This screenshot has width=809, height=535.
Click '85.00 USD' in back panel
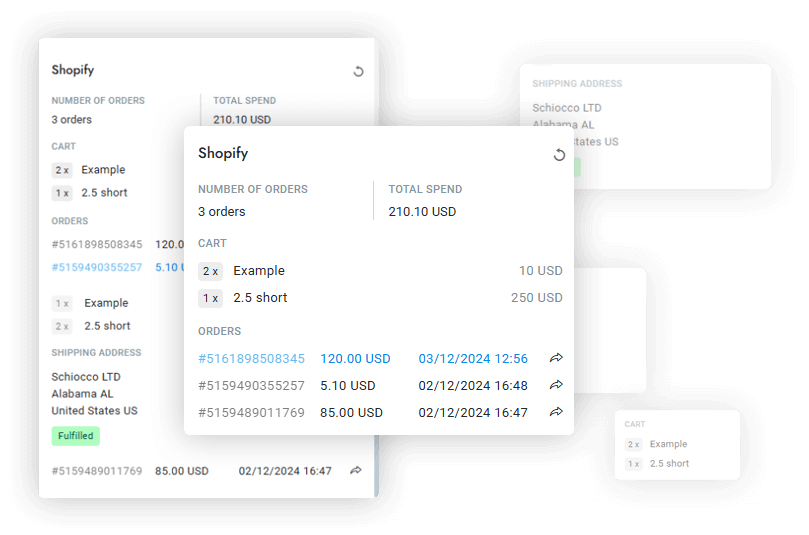click(182, 471)
